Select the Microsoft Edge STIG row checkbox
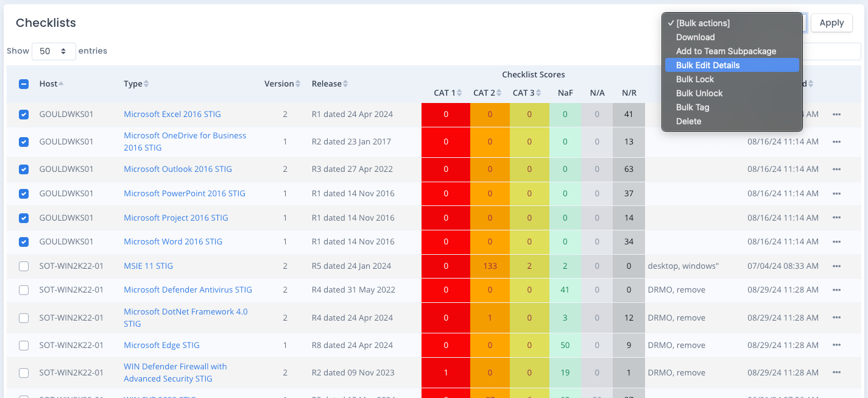The image size is (868, 398). tap(24, 346)
